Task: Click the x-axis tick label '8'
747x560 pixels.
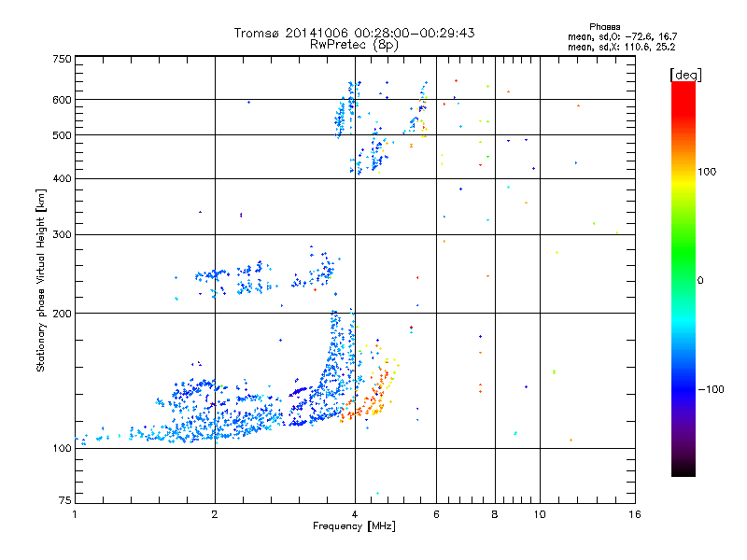Action: [x=495, y=514]
